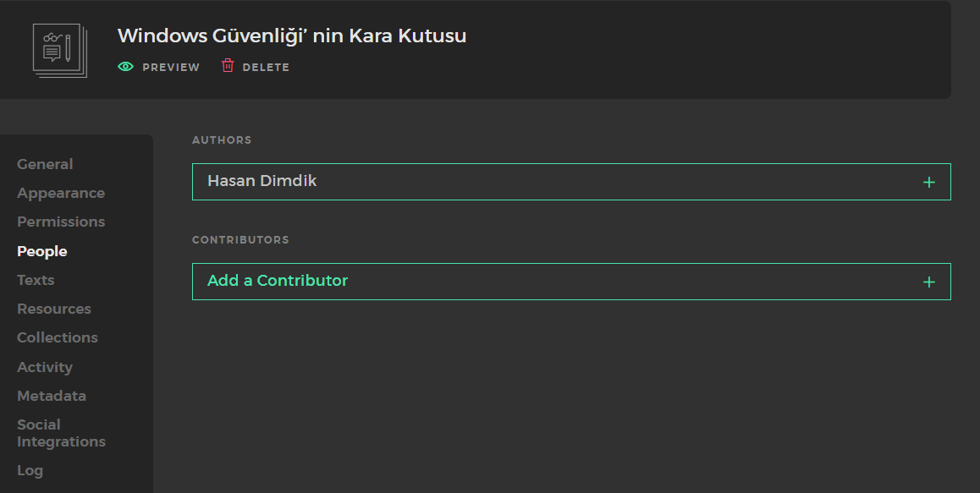Go to Social Integrations section
Image resolution: width=980 pixels, height=493 pixels.
(x=61, y=433)
